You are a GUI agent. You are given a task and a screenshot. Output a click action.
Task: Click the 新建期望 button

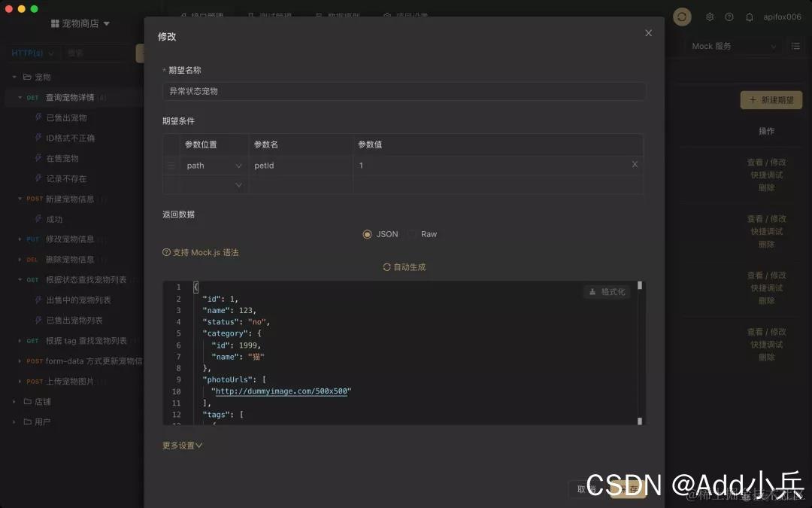771,99
